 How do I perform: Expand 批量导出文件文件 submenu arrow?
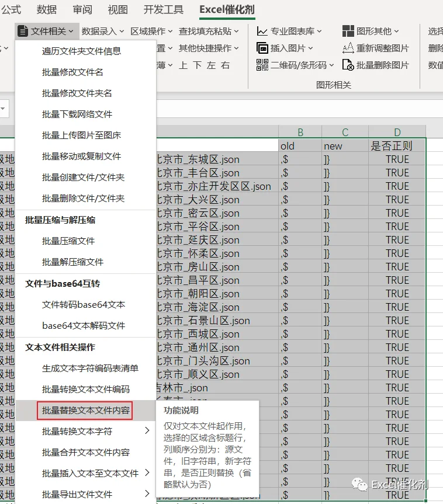click(x=147, y=493)
